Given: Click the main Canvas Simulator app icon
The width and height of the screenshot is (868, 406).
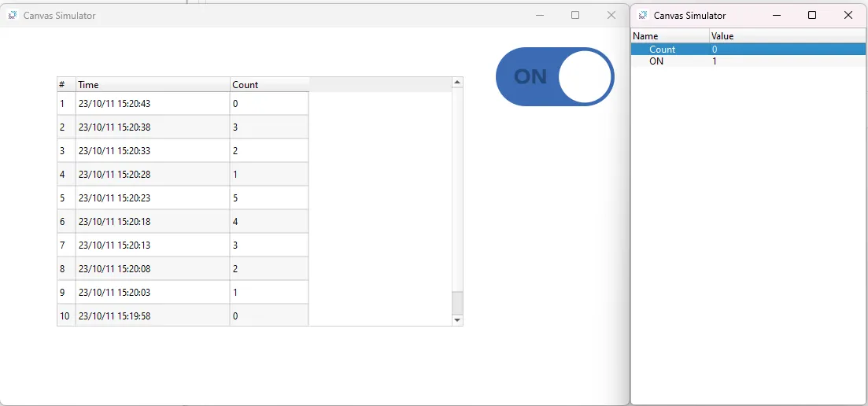Looking at the screenshot, I should pos(13,15).
